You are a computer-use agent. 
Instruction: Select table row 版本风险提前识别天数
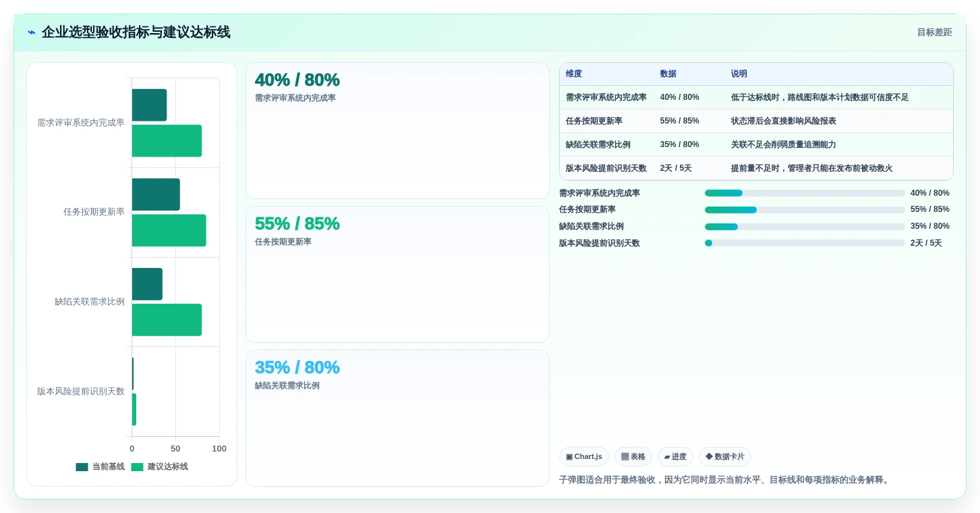[x=756, y=168]
